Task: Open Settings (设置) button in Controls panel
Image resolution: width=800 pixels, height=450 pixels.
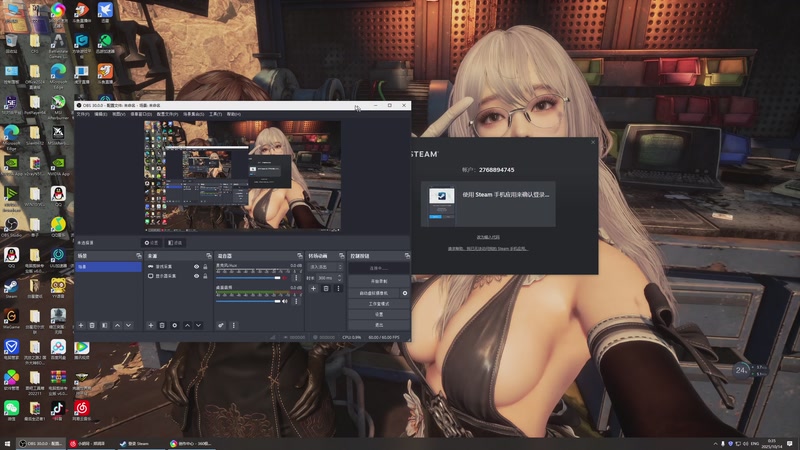Action: (379, 314)
